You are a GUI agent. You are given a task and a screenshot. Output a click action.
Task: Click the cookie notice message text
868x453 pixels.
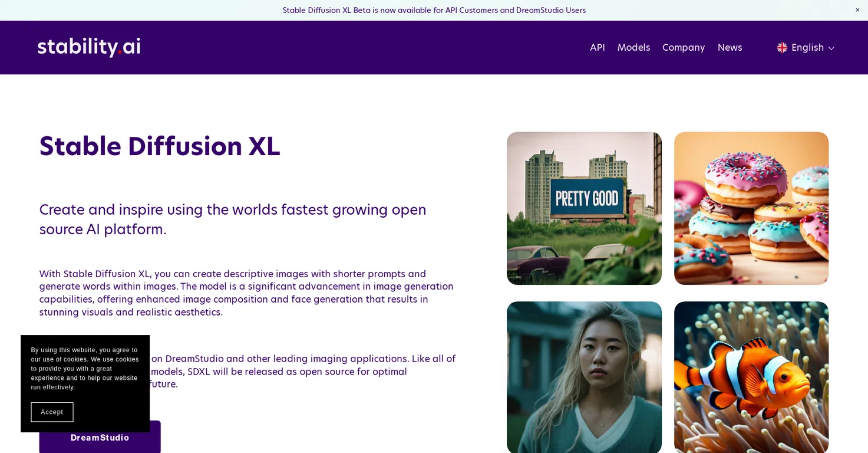click(85, 369)
